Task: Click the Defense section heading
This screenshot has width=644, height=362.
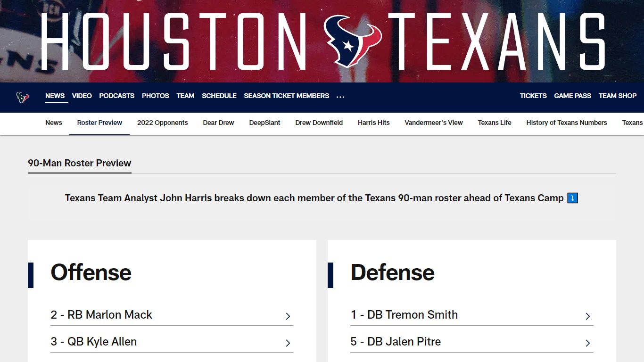Action: (392, 272)
